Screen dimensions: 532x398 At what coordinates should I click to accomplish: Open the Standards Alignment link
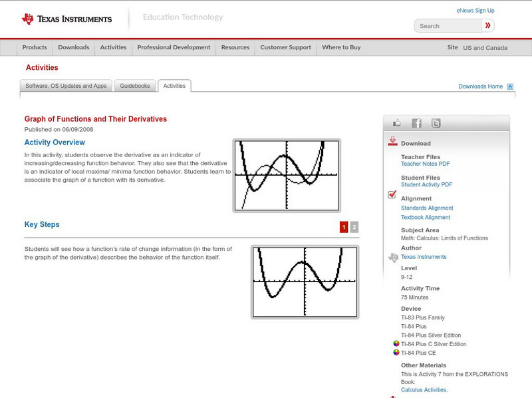[x=427, y=208]
